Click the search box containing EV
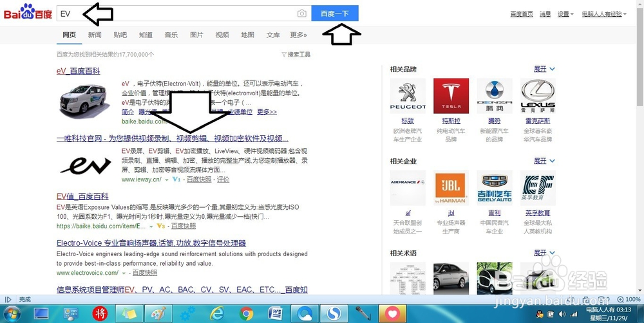 [x=184, y=14]
